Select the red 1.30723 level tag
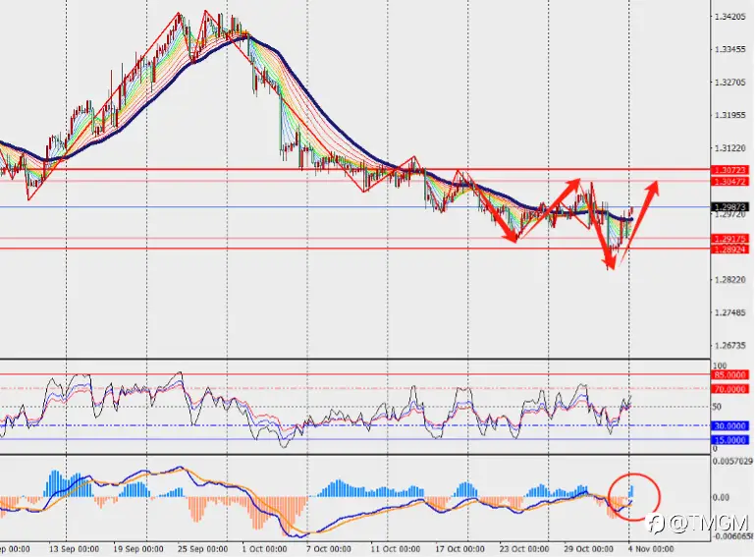Image resolution: width=756 pixels, height=558 pixels. (729, 170)
